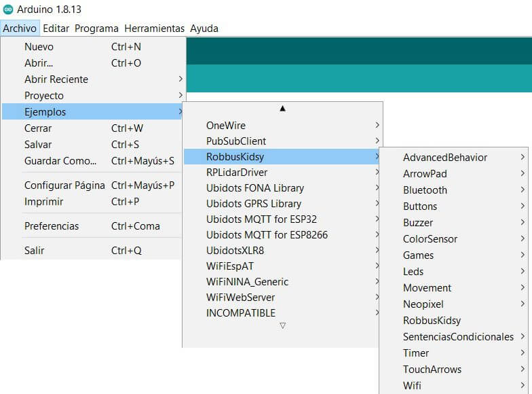
Task: Expand the SentenciasCondicionales submenu
Action: coord(458,337)
